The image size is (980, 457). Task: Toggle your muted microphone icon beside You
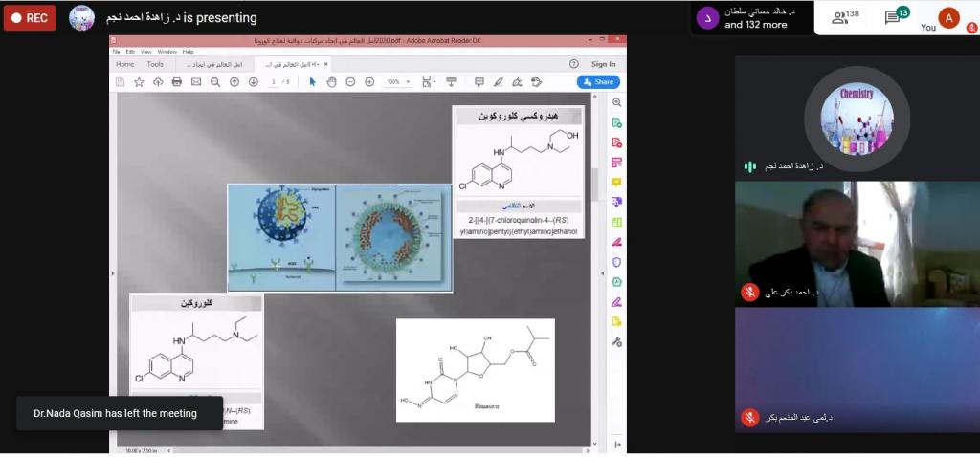pyautogui.click(x=971, y=29)
